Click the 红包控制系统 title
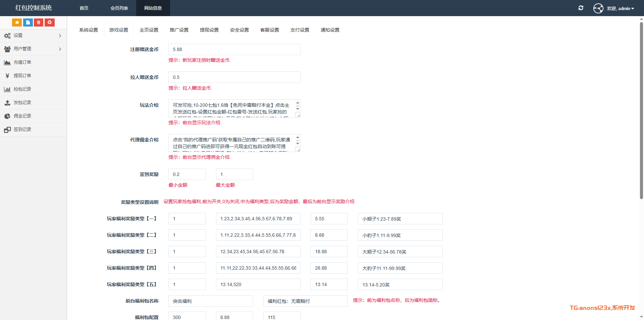This screenshot has height=320, width=644. (34, 8)
